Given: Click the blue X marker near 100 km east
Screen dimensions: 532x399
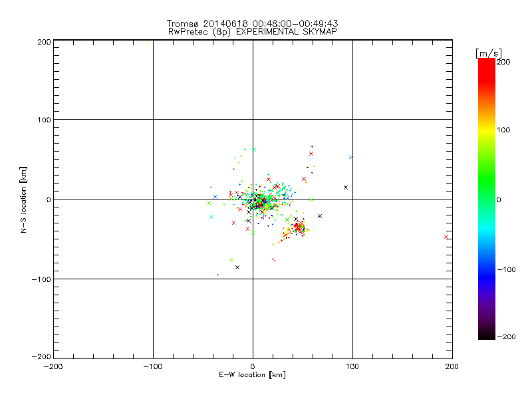Looking at the screenshot, I should pyautogui.click(x=351, y=157).
